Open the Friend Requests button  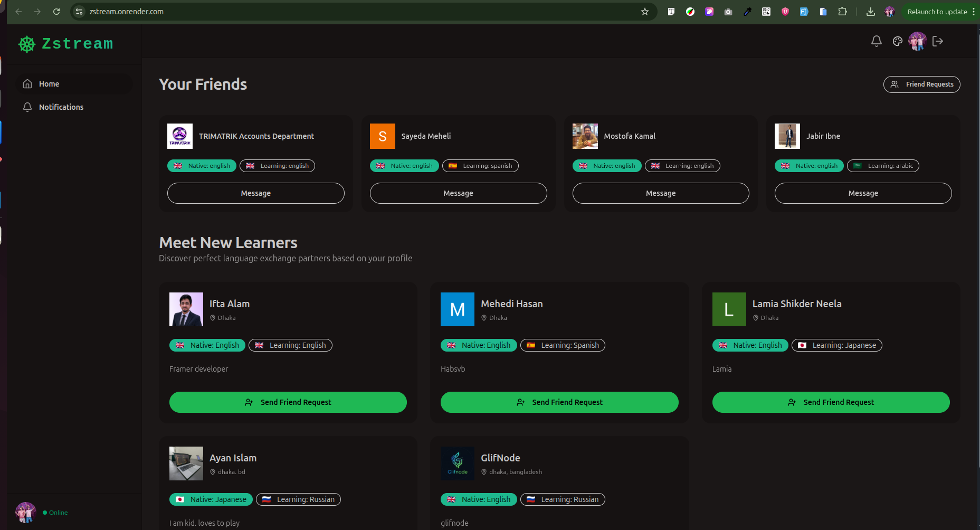pos(921,84)
